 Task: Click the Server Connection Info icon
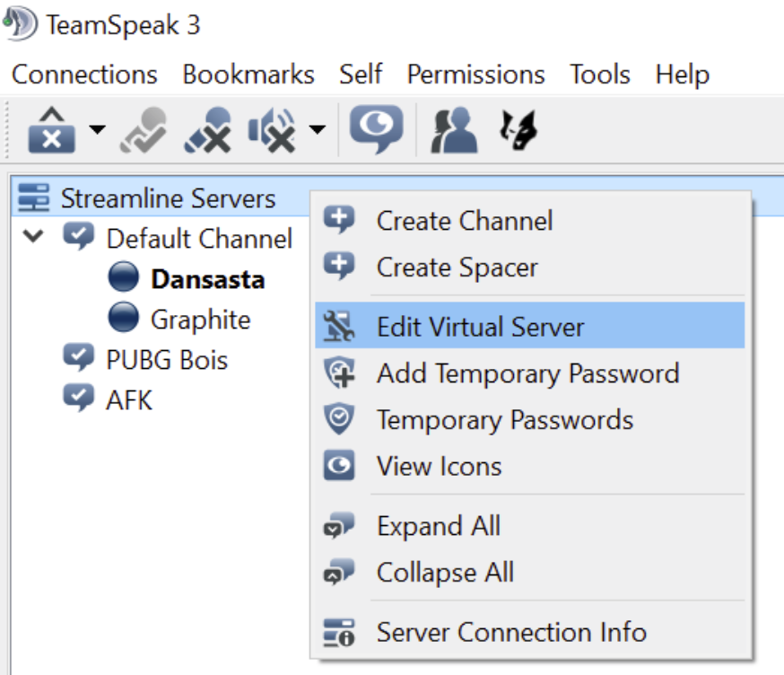[339, 633]
